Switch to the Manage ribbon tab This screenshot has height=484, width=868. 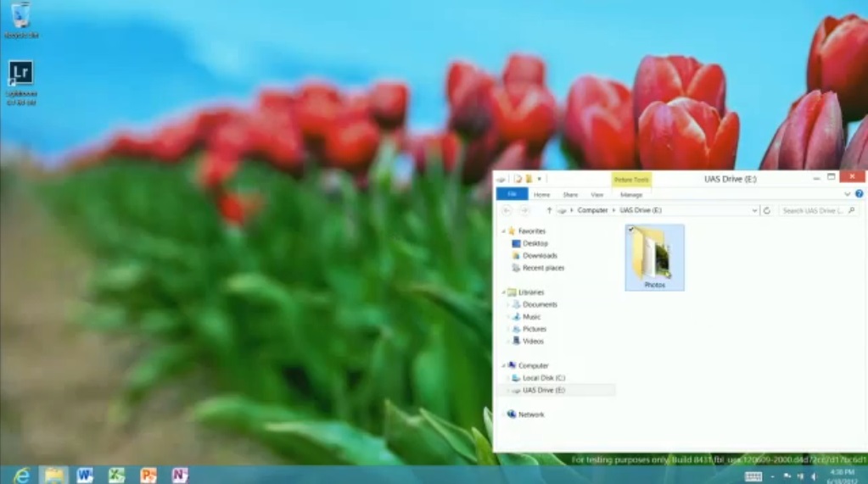(631, 195)
